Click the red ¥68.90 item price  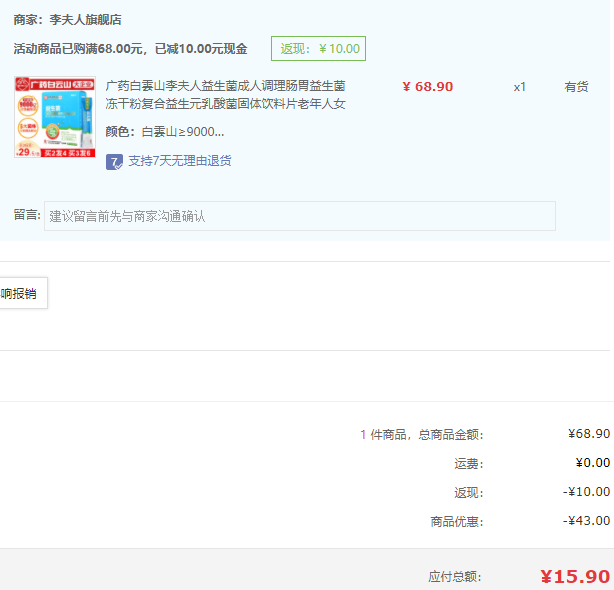pos(427,87)
